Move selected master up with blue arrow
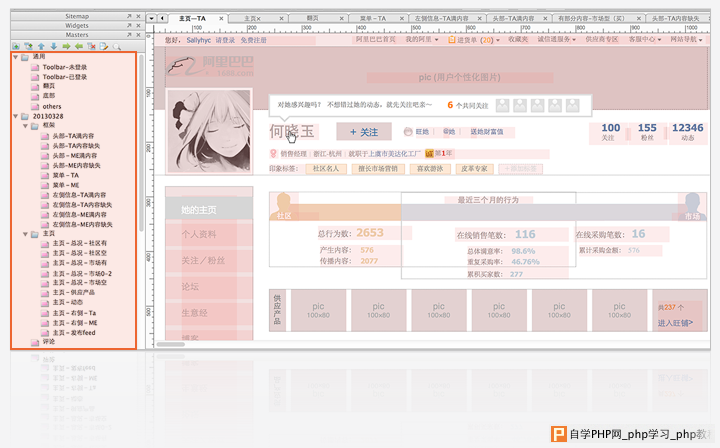Image resolution: width=720 pixels, height=448 pixels. click(41, 46)
